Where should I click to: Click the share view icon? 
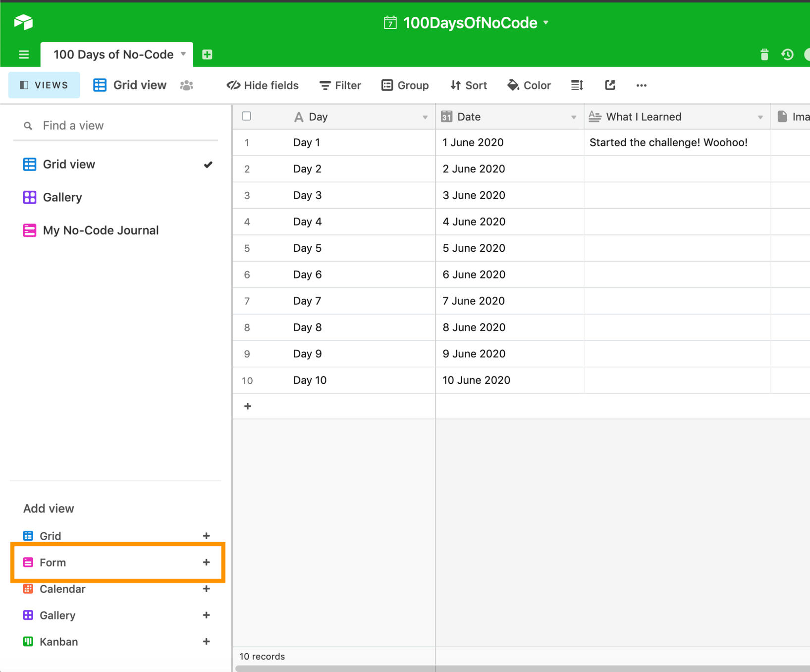pyautogui.click(x=610, y=85)
